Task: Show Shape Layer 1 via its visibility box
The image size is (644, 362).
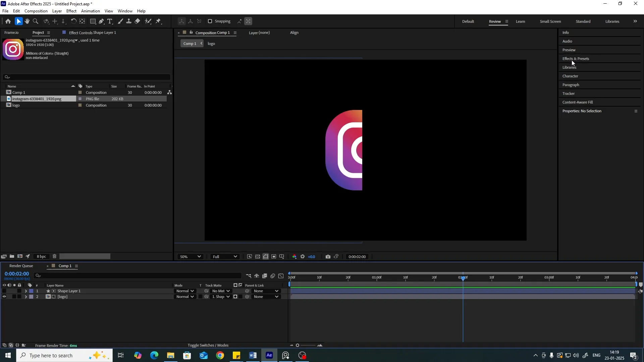Action: [x=4, y=291]
